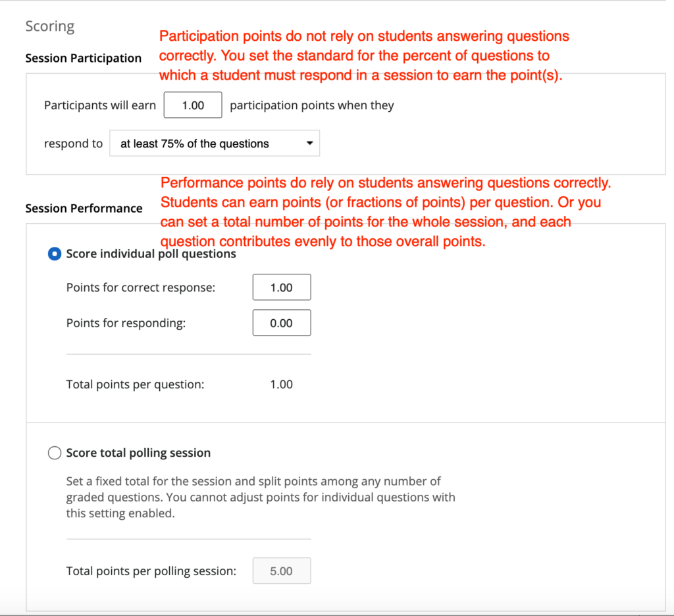This screenshot has height=616, width=674.
Task: Click the Points for correct response label
Action: pos(141,288)
